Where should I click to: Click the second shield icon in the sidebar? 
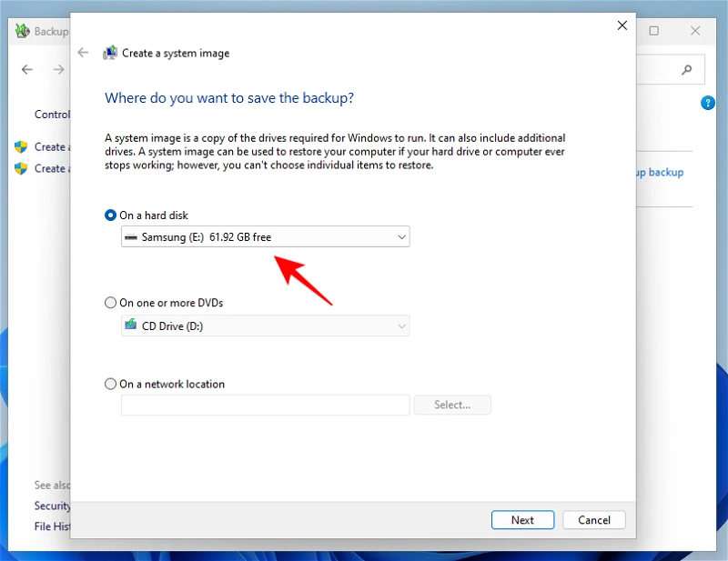coord(21,168)
